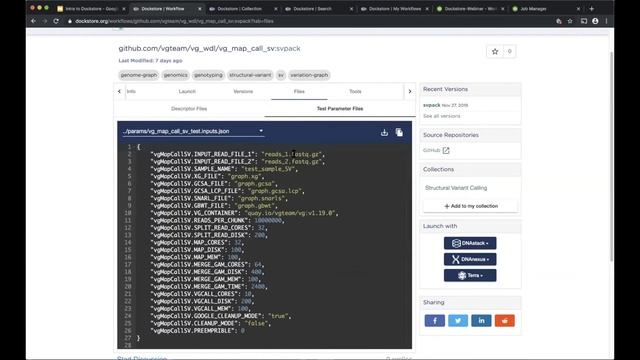Click the genotyping label chip
640x360 pixels.
click(208, 75)
